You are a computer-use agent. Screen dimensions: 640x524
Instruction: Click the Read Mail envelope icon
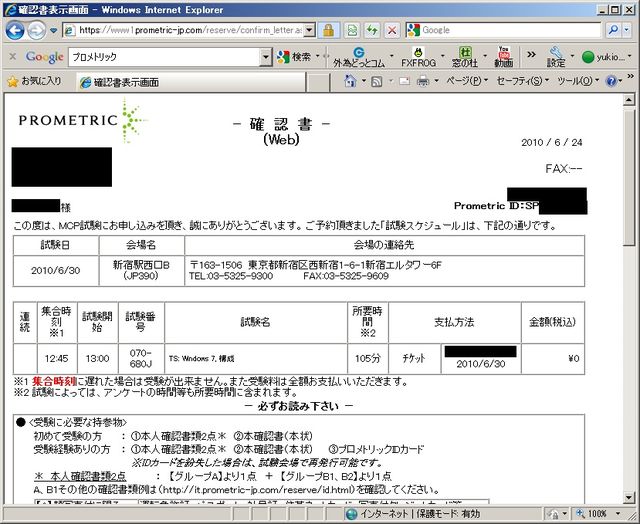[x=403, y=81]
